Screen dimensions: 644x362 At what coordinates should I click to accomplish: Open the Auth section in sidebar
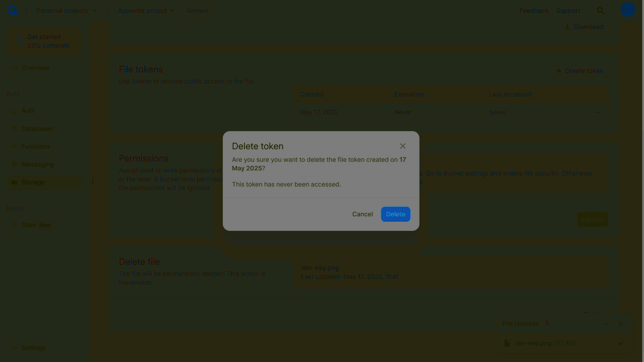(x=28, y=111)
